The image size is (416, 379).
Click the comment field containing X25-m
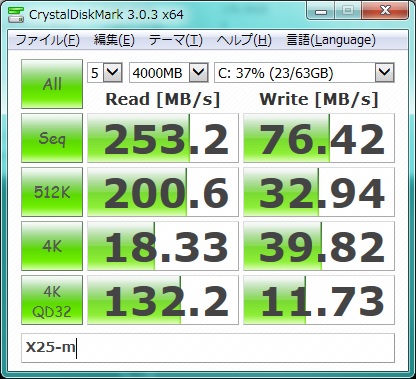point(208,348)
